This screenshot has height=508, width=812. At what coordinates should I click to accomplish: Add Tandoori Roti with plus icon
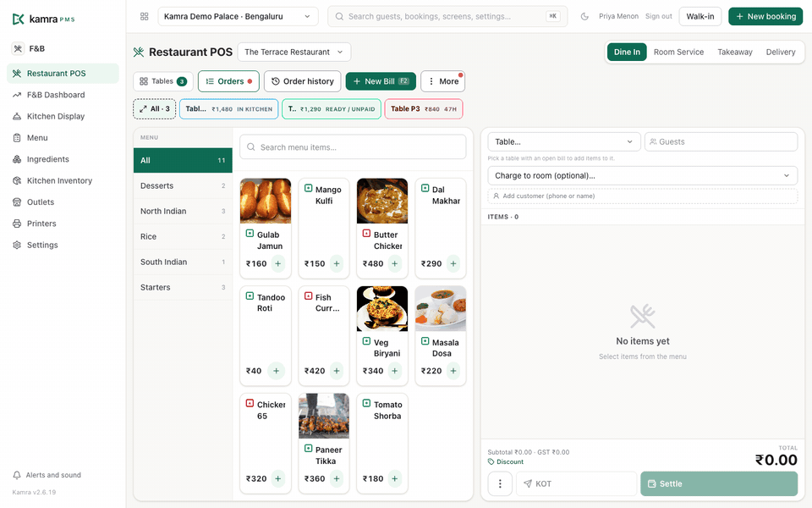[276, 371]
